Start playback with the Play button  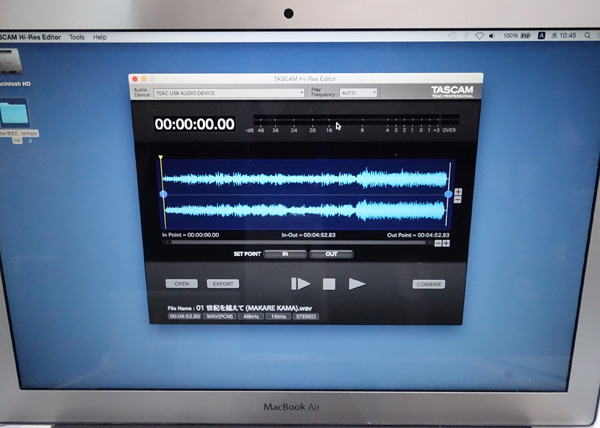pyautogui.click(x=357, y=284)
